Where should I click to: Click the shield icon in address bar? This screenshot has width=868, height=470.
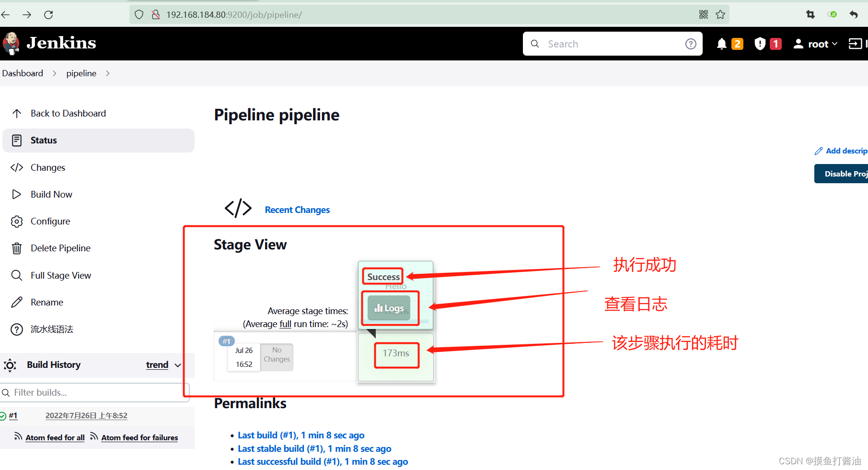coord(139,15)
